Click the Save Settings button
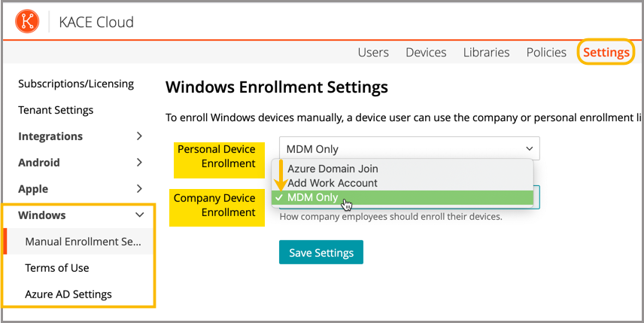This screenshot has width=644, height=323. (x=320, y=252)
